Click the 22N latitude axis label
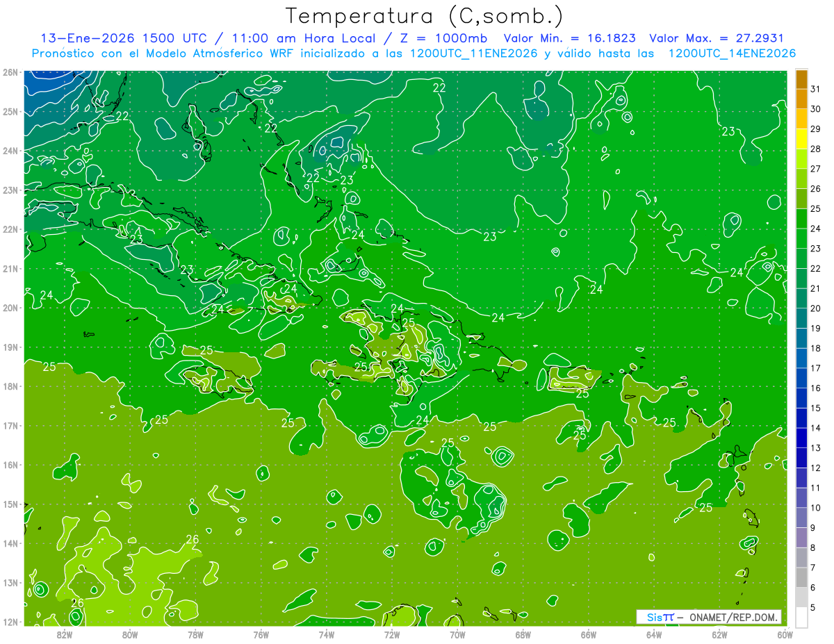This screenshot has height=644, width=834. [x=10, y=229]
